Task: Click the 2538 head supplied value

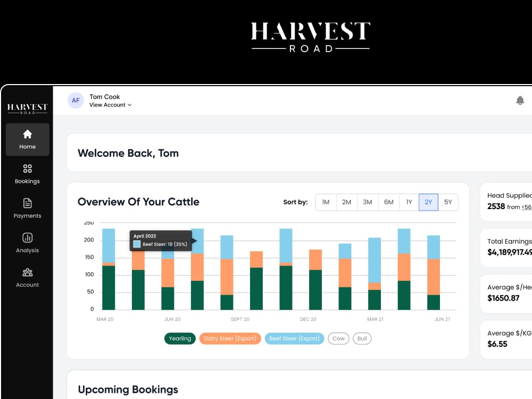Action: point(496,206)
